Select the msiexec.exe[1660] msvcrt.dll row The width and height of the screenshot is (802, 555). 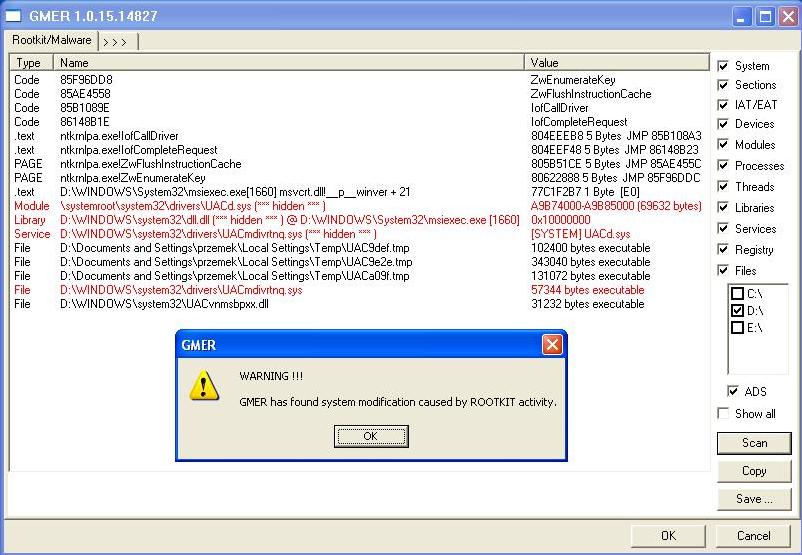click(359, 192)
